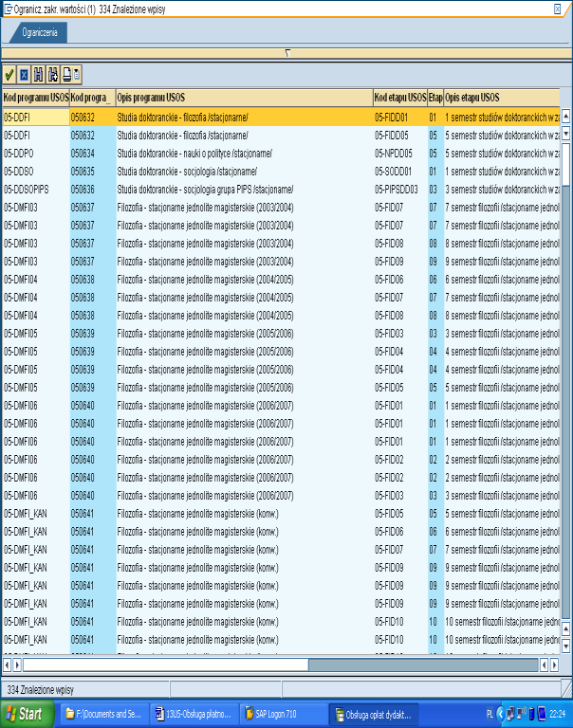Switch to 13U5-Obsługa płatno... taskbar document
The height and width of the screenshot is (728, 573).
(193, 714)
